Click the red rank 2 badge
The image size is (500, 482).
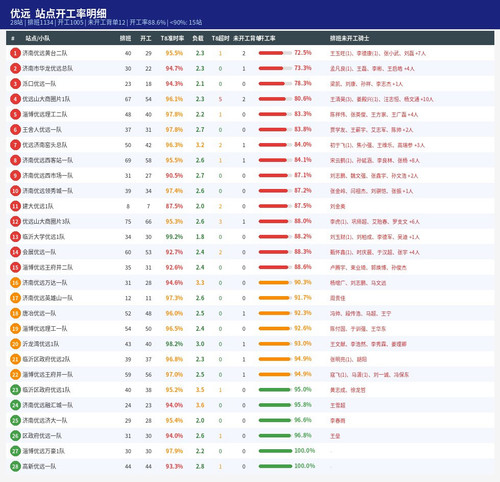(15, 68)
